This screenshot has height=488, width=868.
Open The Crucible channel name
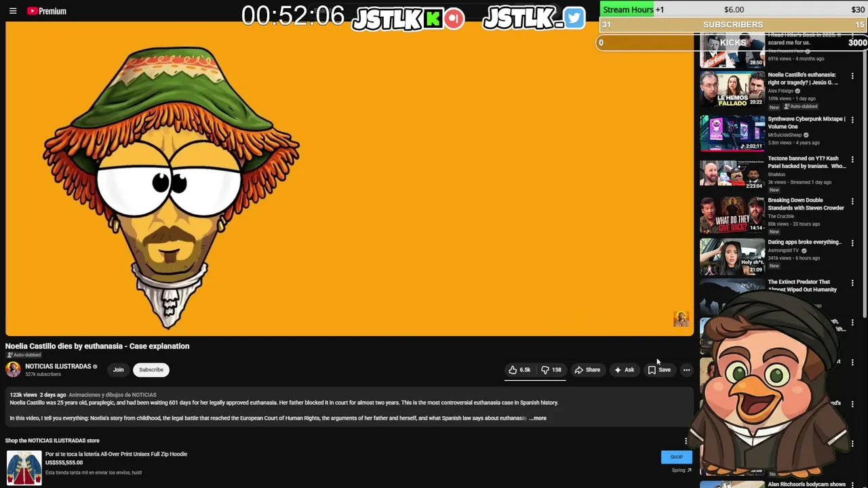coord(780,216)
